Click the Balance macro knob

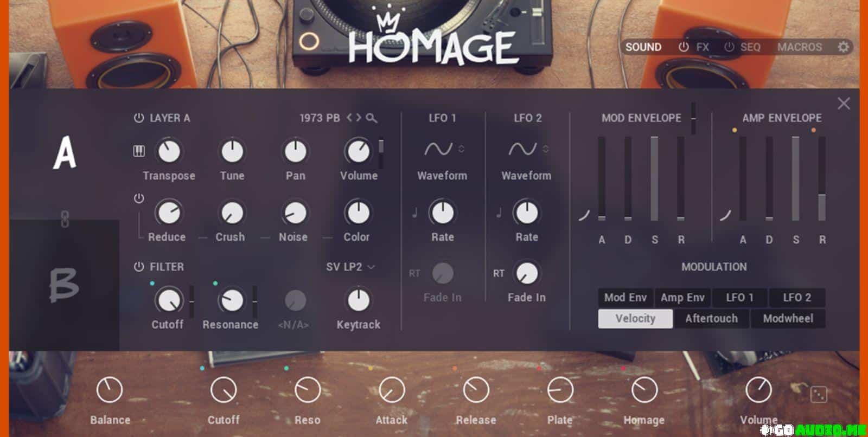(110, 390)
